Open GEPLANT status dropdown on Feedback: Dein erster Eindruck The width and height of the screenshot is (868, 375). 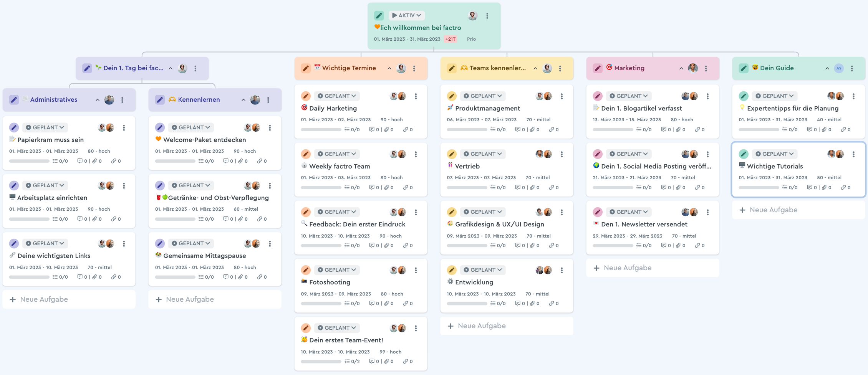(337, 212)
